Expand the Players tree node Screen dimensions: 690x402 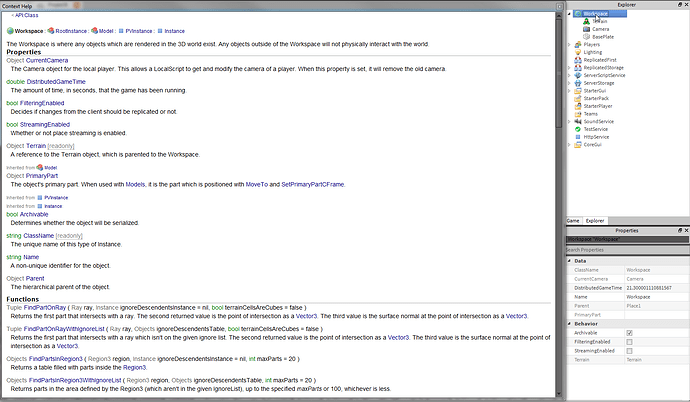click(569, 44)
